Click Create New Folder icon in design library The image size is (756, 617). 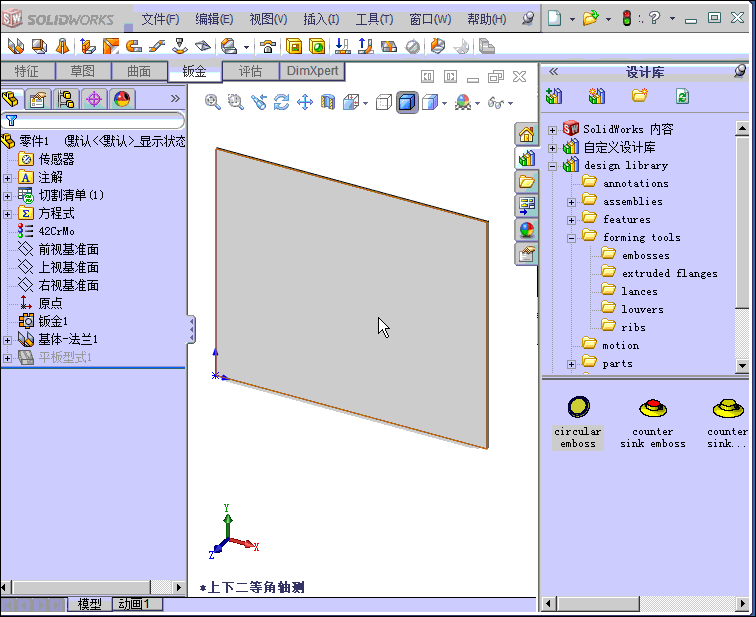point(640,96)
